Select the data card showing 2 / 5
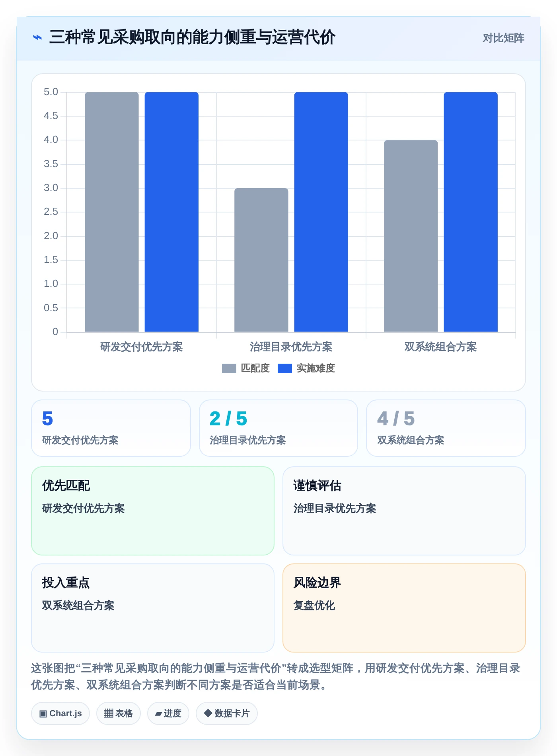This screenshot has width=557, height=756. click(278, 428)
